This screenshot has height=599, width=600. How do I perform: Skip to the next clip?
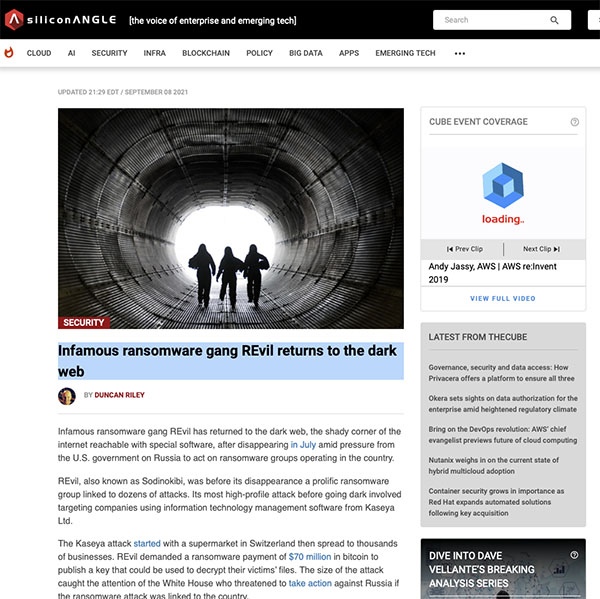pyautogui.click(x=541, y=249)
